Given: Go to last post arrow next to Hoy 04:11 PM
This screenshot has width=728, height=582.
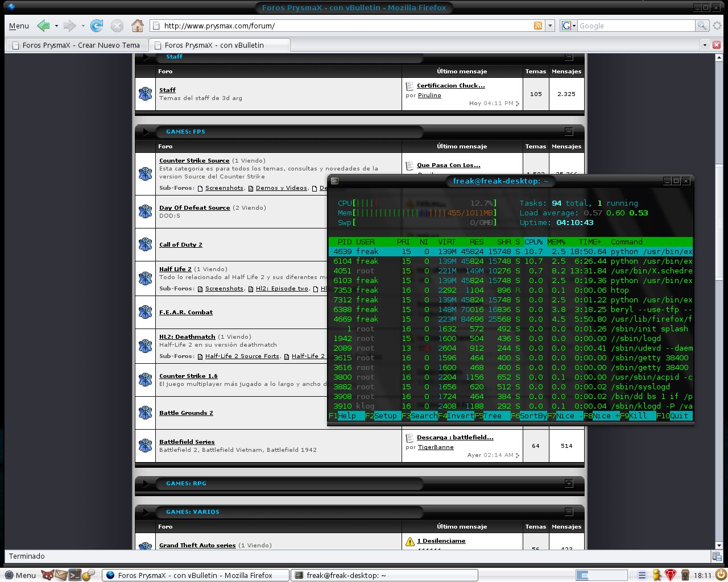Looking at the screenshot, I should point(517,103).
